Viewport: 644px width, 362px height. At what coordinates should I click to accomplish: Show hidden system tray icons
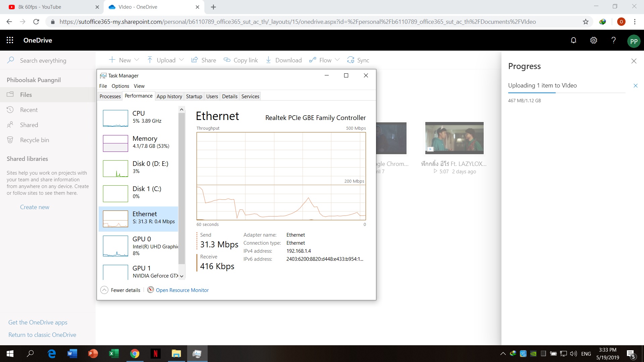click(x=503, y=354)
